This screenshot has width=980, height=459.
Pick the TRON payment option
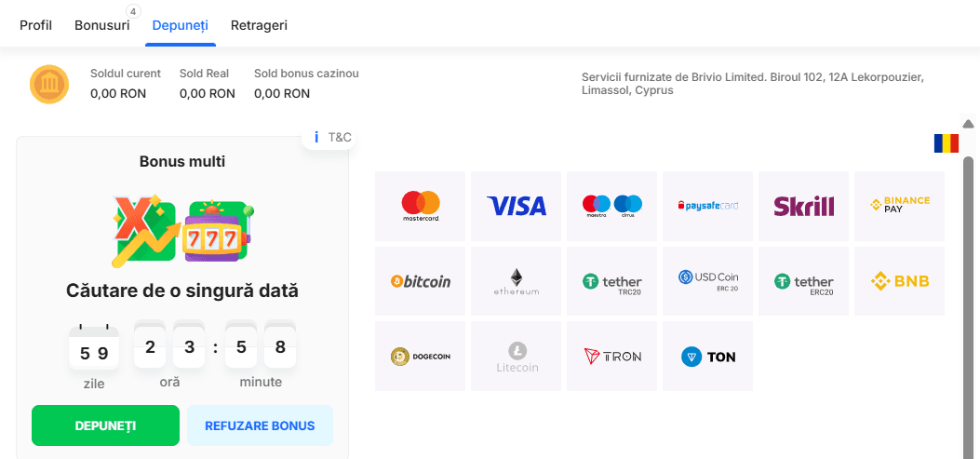(612, 356)
